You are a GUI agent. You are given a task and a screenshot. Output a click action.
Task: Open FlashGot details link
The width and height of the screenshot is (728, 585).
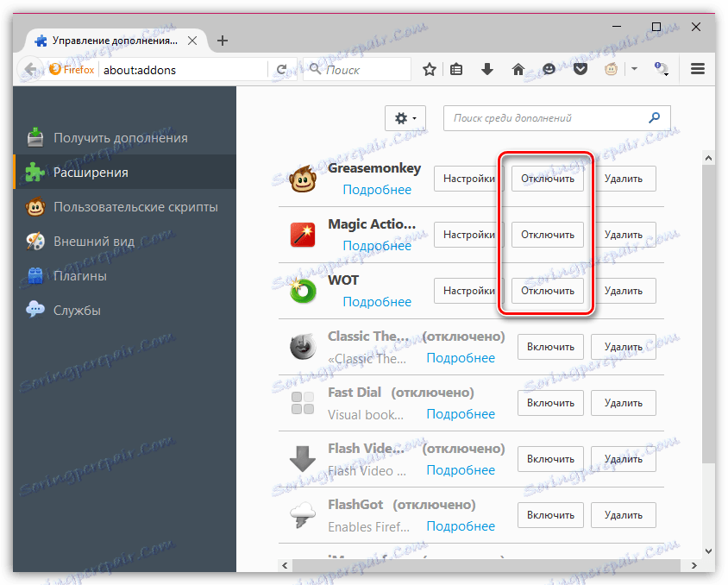(x=461, y=526)
